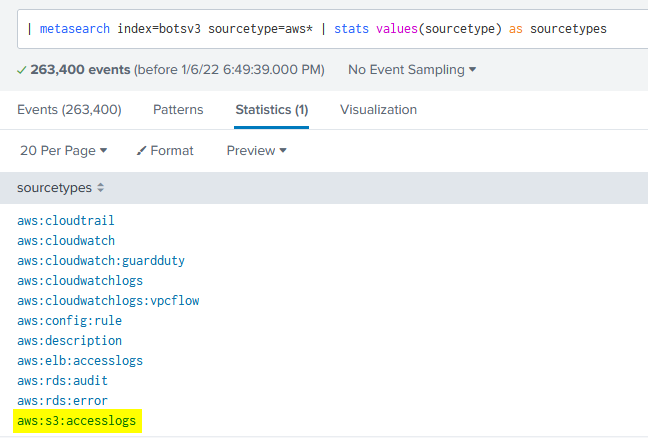
Task: Click inside the search query input field
Action: (332, 29)
